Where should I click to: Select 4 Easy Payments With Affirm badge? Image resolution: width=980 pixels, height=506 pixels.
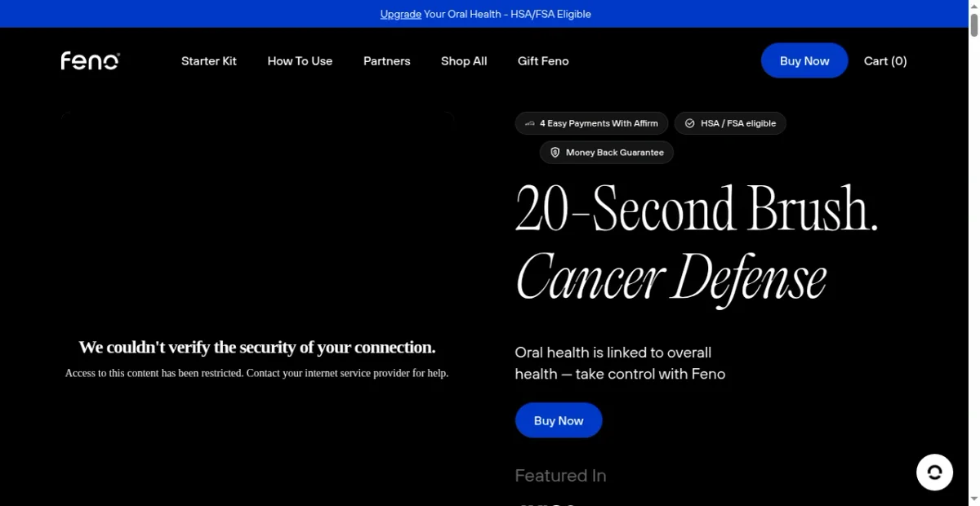pos(591,123)
